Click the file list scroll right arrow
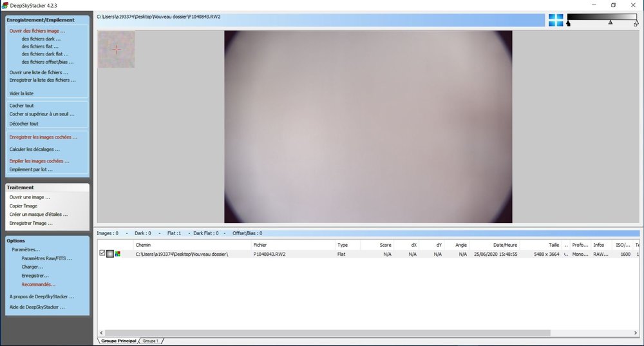 click(x=636, y=333)
